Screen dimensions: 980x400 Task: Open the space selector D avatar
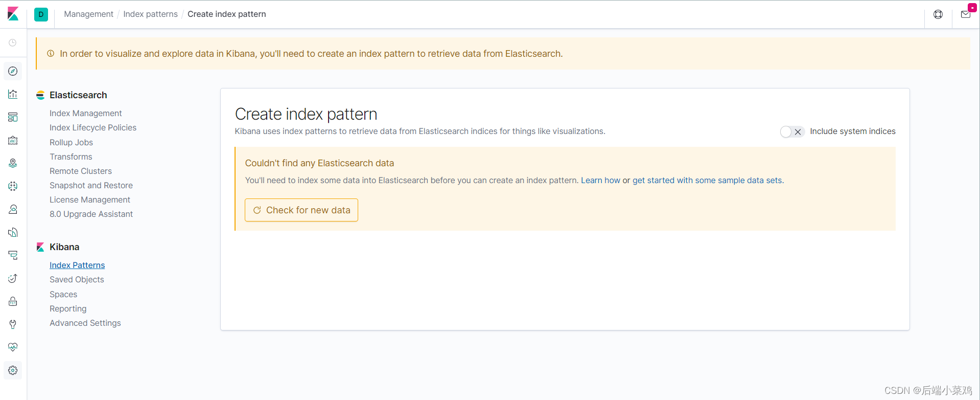41,14
